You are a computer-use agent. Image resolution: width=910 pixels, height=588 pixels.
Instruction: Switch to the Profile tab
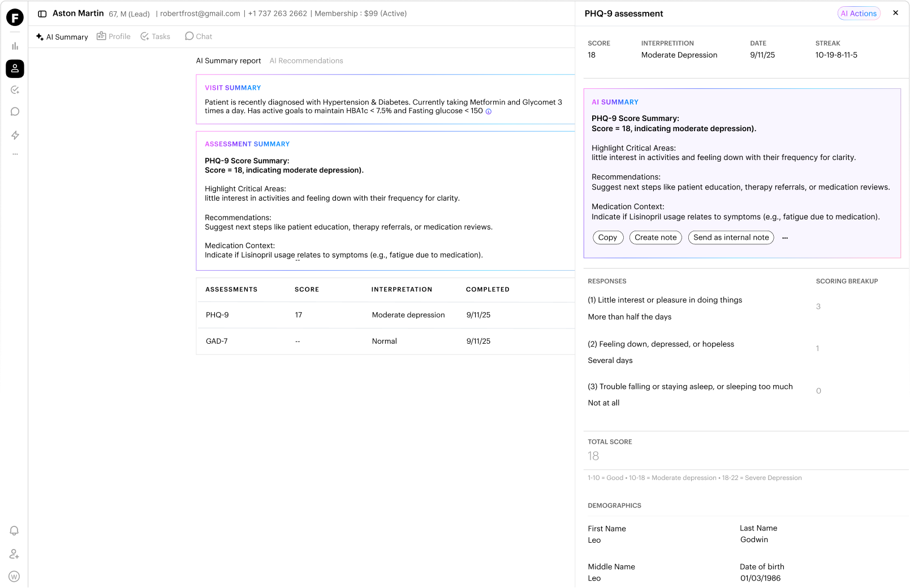pos(114,36)
